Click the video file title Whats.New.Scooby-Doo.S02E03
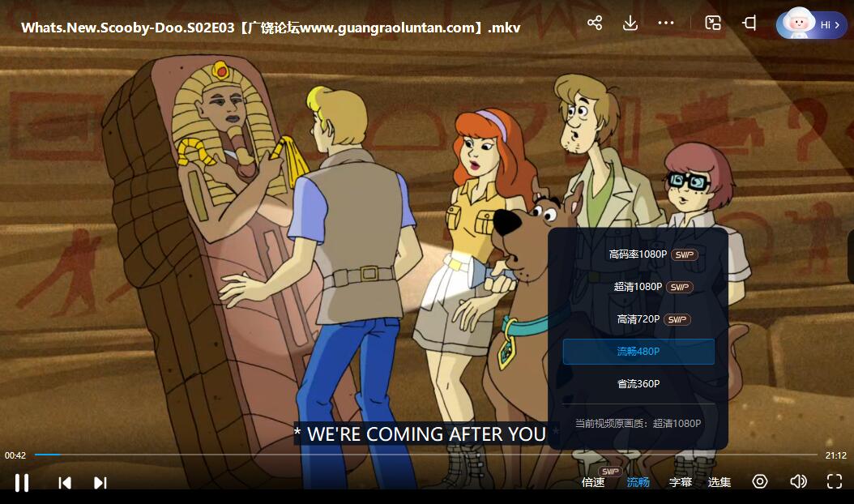 pyautogui.click(x=271, y=28)
